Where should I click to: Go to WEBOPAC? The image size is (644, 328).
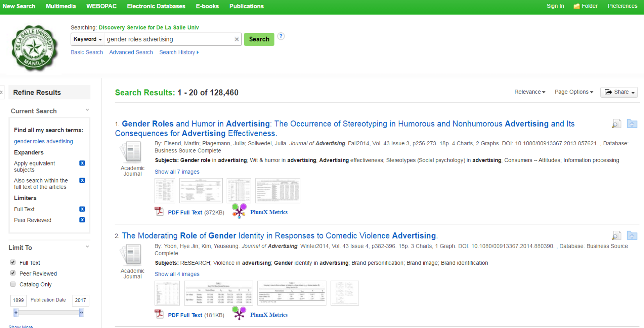[101, 6]
